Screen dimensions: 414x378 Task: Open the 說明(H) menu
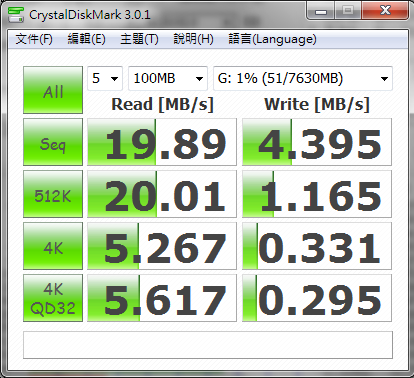193,39
